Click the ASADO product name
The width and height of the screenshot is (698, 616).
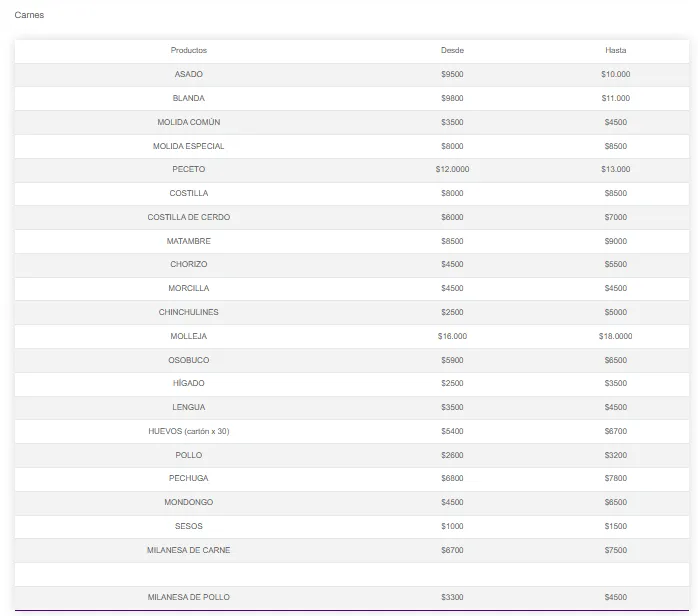tap(188, 74)
